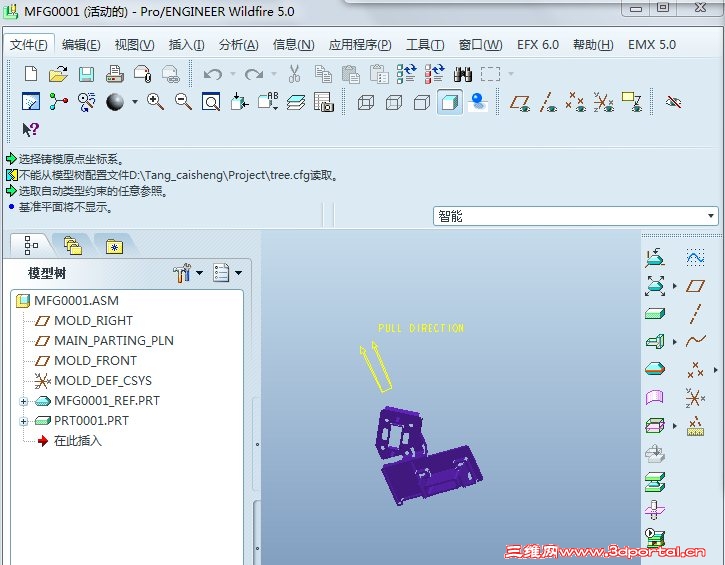Toggle datum points display

point(575,102)
